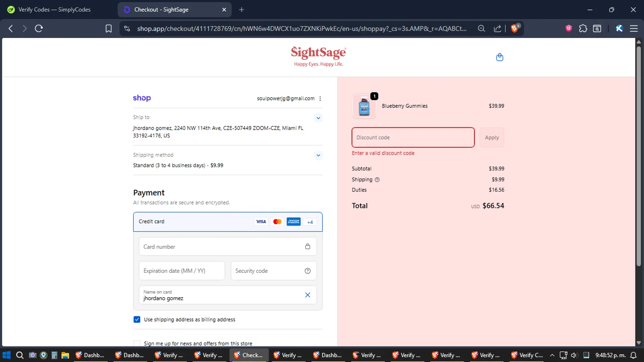Open the Extensions puzzle piece menu
This screenshot has width=644, height=362.
pos(583,28)
